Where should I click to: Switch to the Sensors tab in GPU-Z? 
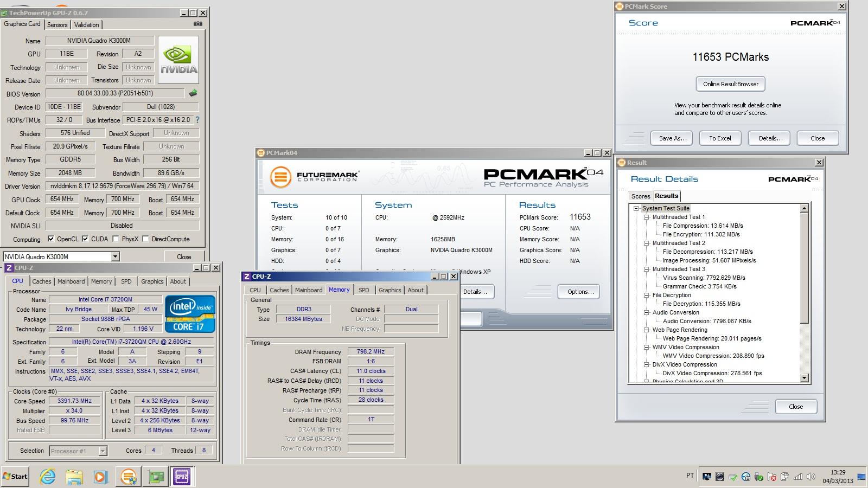(57, 25)
